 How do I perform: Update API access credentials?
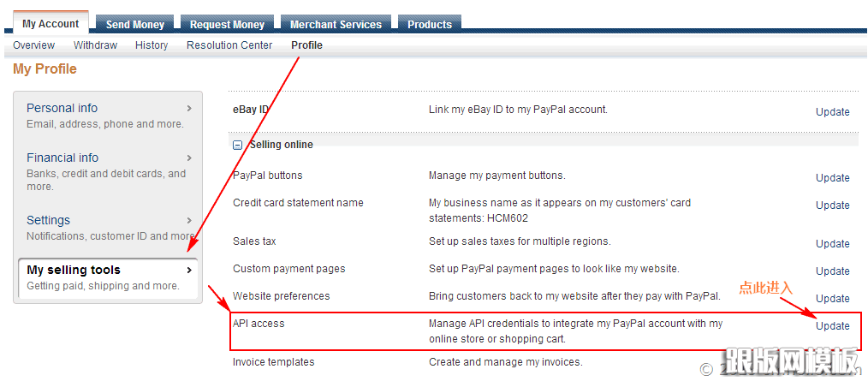click(x=833, y=325)
